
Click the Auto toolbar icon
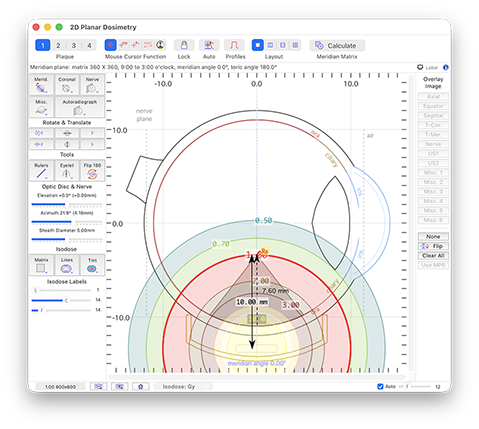click(209, 45)
